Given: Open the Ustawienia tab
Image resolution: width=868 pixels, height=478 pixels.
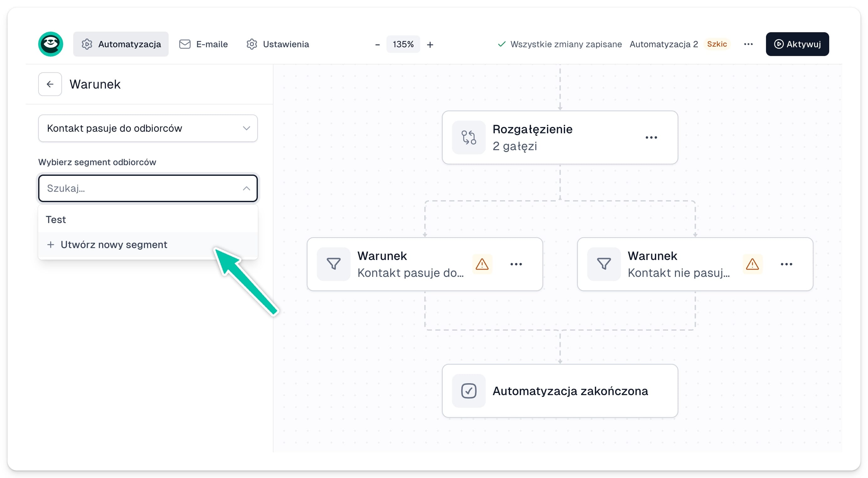Looking at the screenshot, I should [x=278, y=44].
